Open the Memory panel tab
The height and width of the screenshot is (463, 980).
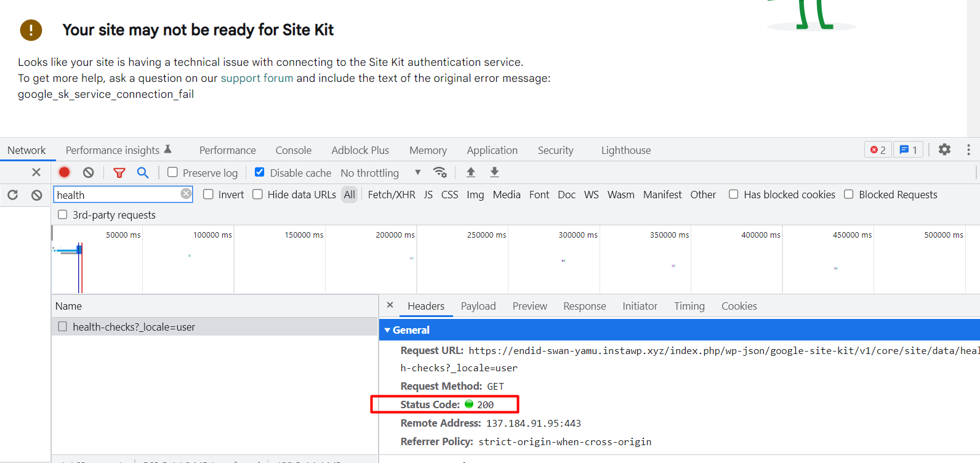point(428,150)
